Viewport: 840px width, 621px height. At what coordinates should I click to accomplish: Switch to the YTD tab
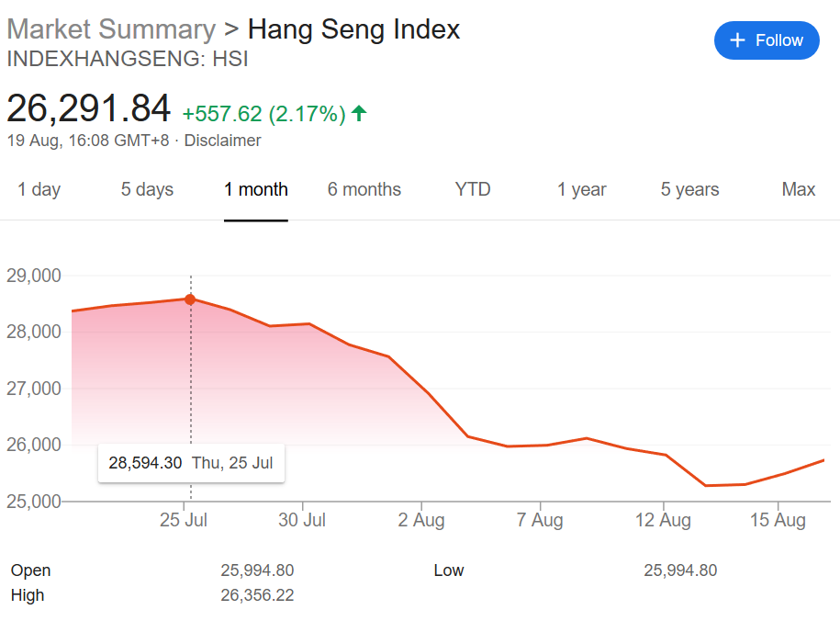[473, 189]
